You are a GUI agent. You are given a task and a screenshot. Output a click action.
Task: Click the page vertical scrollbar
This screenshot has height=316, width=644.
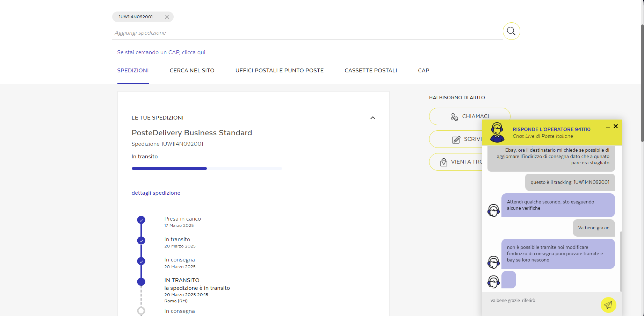[x=642, y=83]
